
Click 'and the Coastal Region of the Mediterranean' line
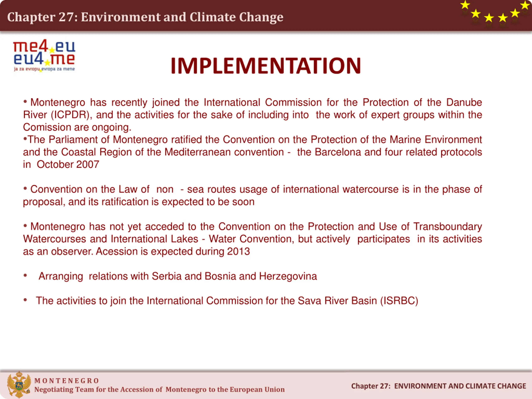[x=252, y=152]
